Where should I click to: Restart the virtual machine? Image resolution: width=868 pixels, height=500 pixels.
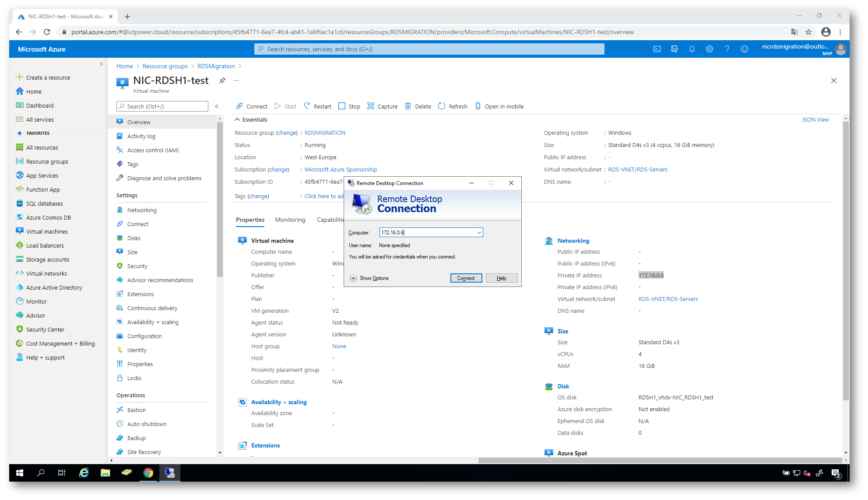[318, 106]
